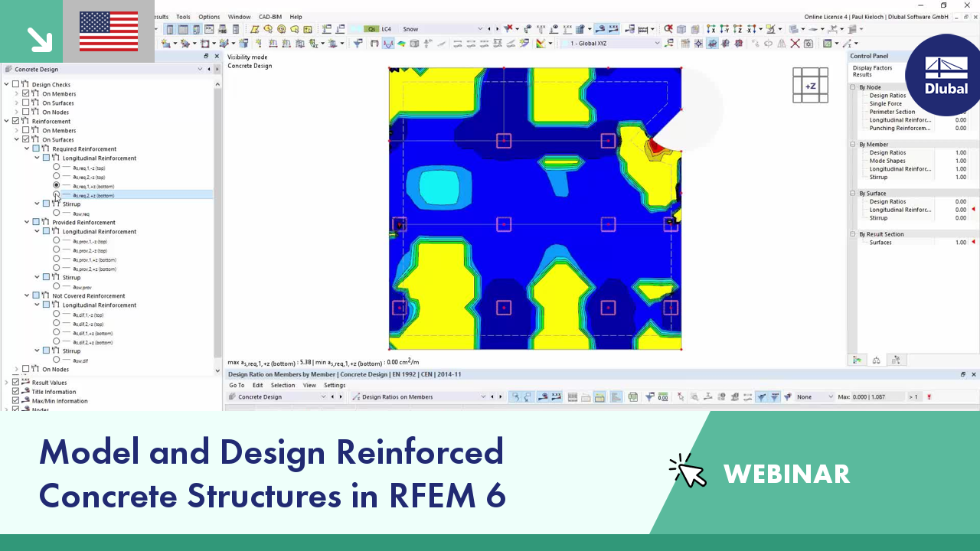Select the print table icon in results toolbar
Screen dimensions: 980x551
[x=632, y=396]
